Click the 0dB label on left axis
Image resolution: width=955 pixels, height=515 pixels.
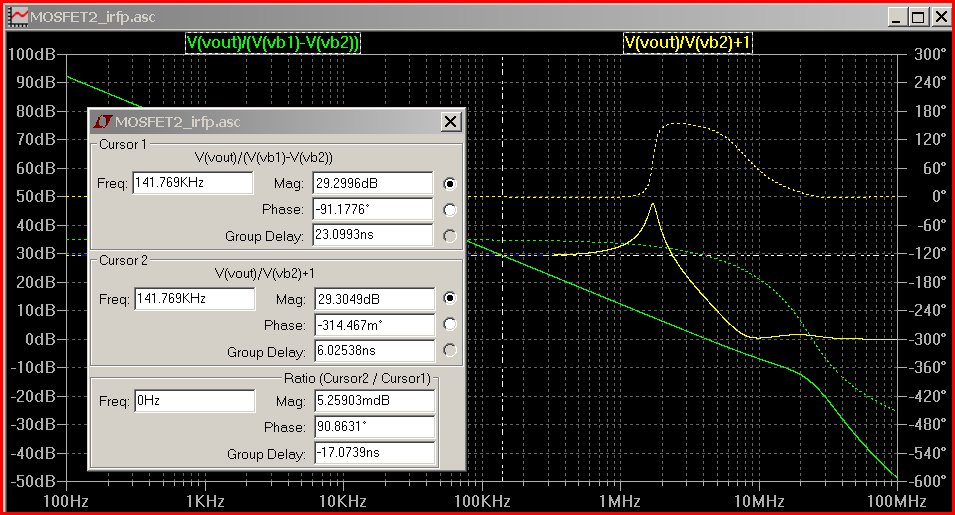pos(40,339)
